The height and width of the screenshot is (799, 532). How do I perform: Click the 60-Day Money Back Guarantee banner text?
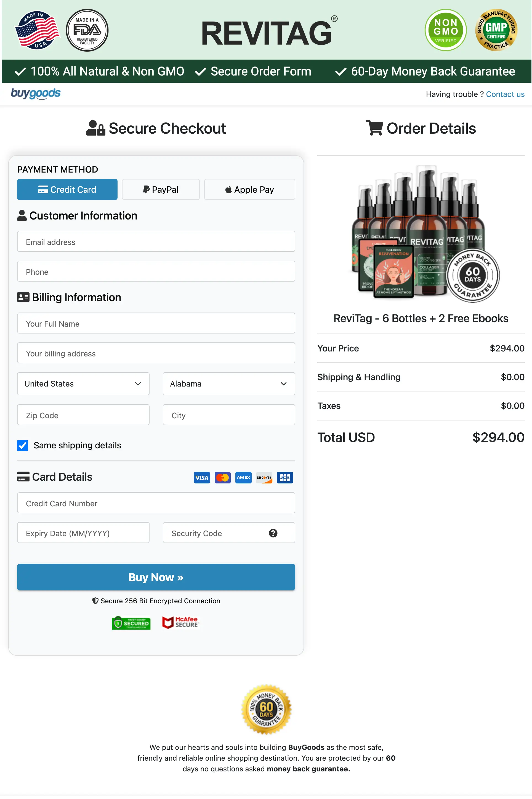click(x=433, y=71)
